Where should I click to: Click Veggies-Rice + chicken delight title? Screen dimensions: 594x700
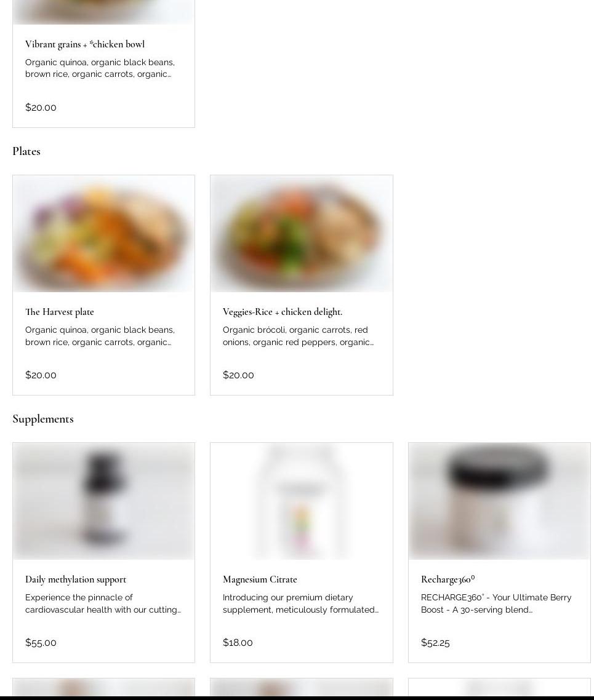click(283, 312)
